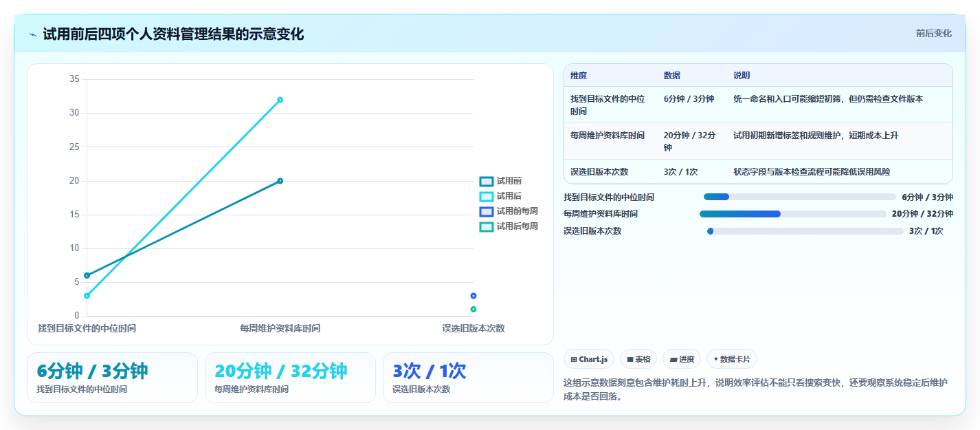Click the progress value 20分钟 / 32分钟 at the bar's right

pos(922,214)
